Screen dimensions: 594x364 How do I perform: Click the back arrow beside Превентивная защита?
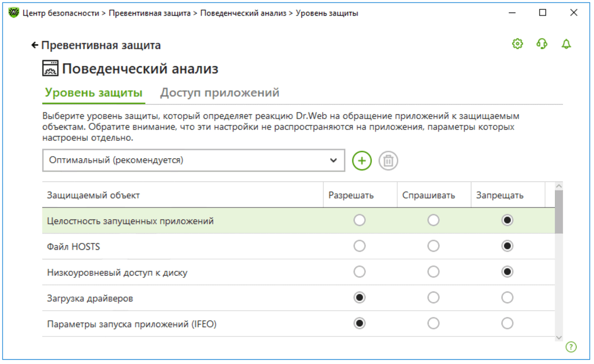(35, 45)
